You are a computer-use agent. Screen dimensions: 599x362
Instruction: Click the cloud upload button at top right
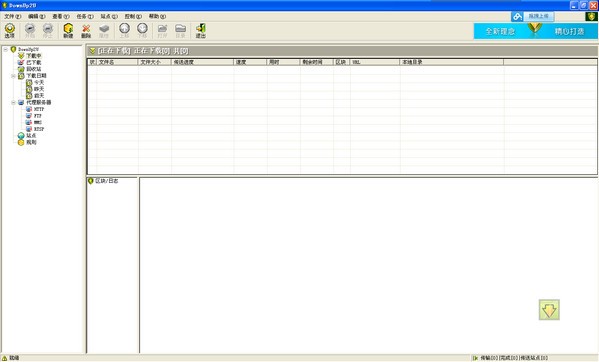(x=533, y=16)
